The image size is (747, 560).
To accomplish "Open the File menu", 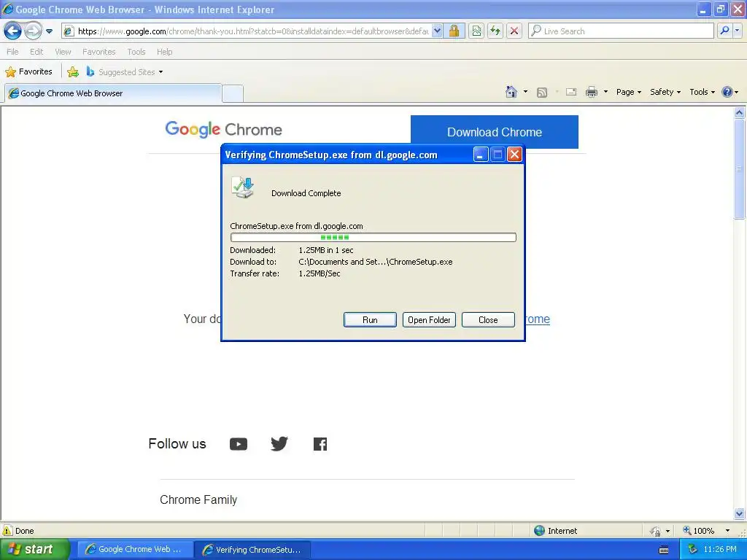I will coord(13,52).
